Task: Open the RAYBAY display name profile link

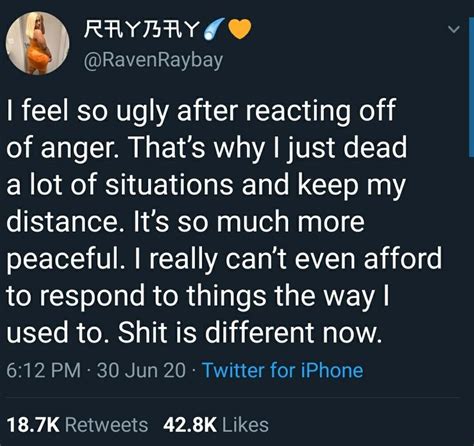Action: click(142, 29)
